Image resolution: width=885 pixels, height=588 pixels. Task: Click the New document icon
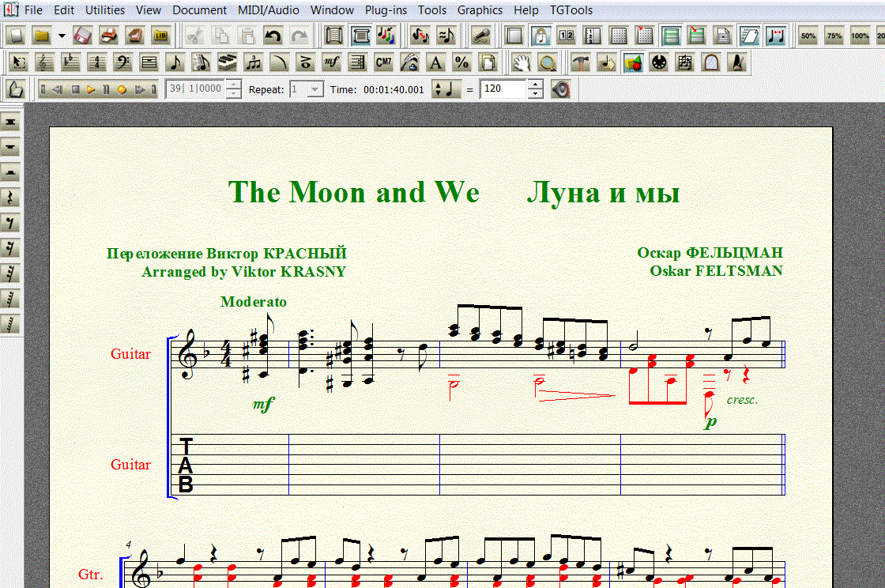tap(17, 36)
